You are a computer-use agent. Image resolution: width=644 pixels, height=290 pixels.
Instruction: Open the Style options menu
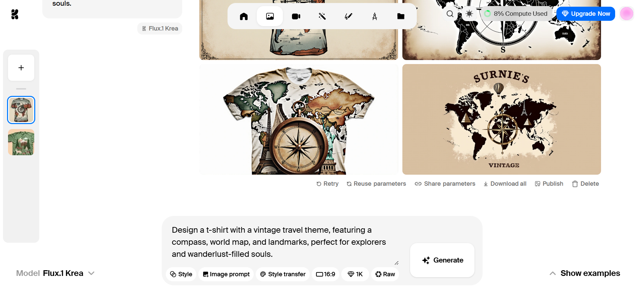[181, 274]
